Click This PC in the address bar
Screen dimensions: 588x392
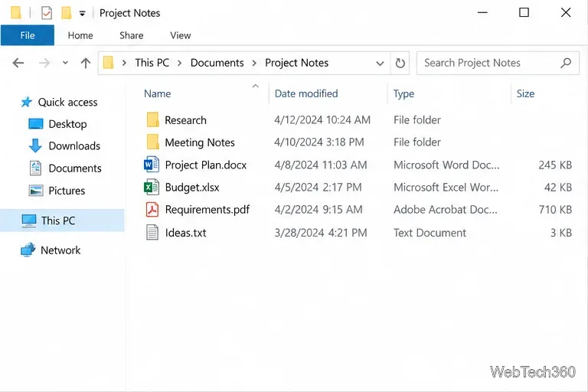152,63
